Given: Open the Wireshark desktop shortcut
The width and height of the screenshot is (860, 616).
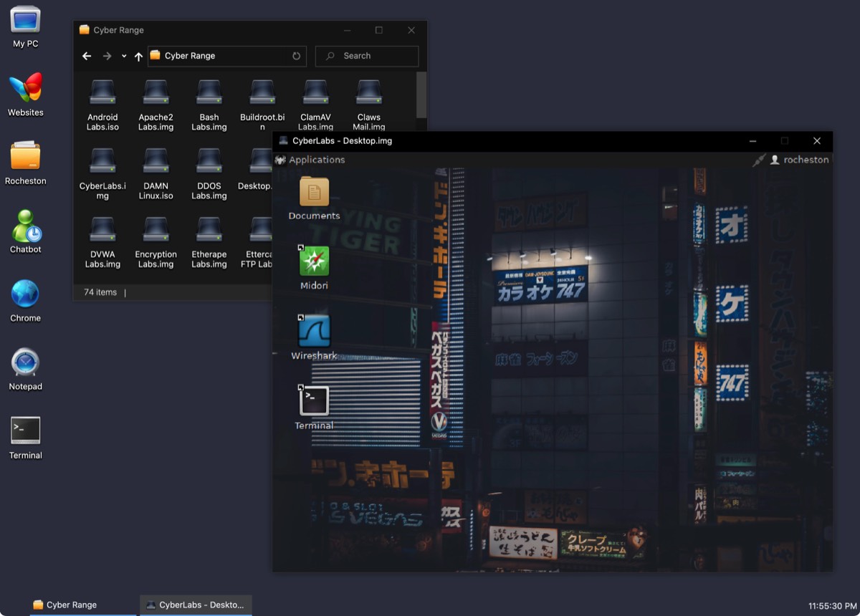Looking at the screenshot, I should point(314,332).
